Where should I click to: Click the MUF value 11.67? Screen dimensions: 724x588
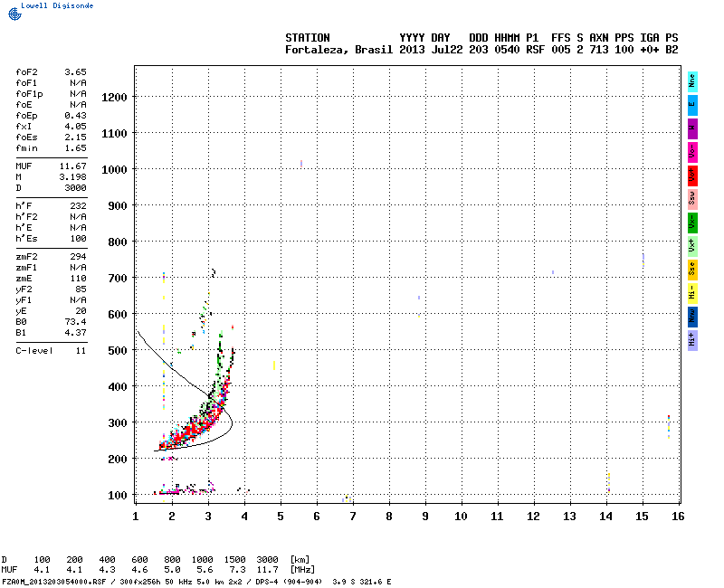(73, 166)
